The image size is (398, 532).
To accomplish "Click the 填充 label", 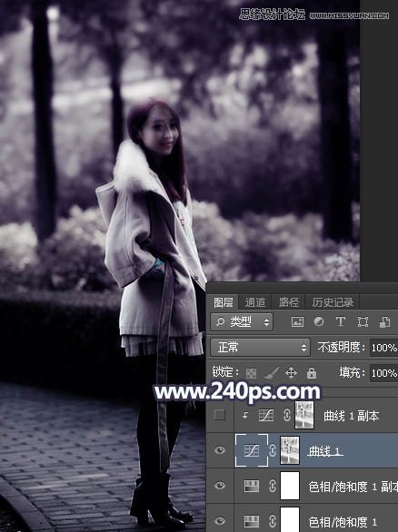I will coord(352,372).
